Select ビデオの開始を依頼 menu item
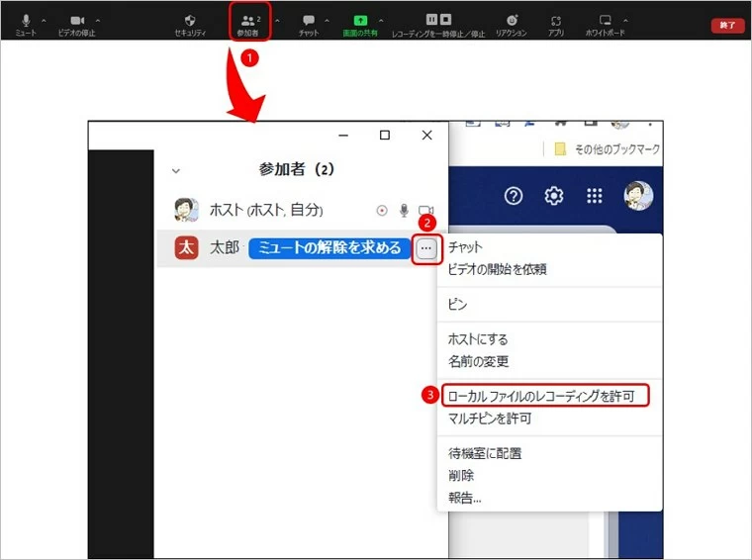The width and height of the screenshot is (752, 560). tap(497, 269)
